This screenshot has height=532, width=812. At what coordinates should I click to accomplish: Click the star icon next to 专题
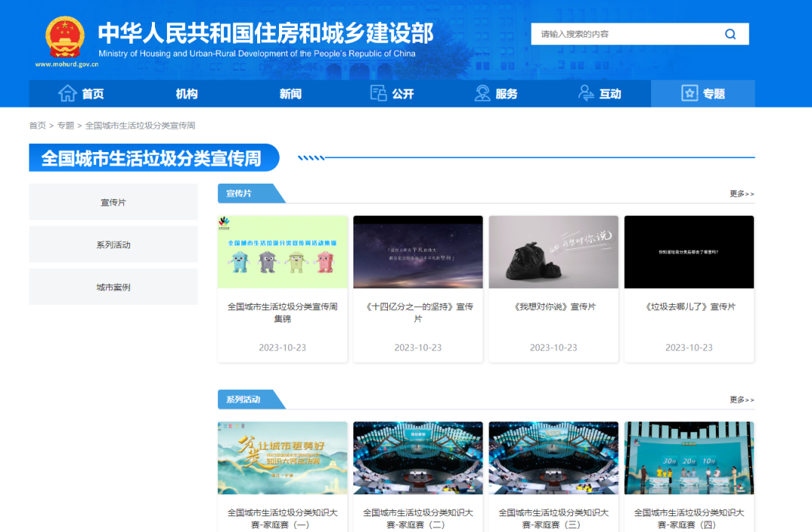tap(689, 93)
